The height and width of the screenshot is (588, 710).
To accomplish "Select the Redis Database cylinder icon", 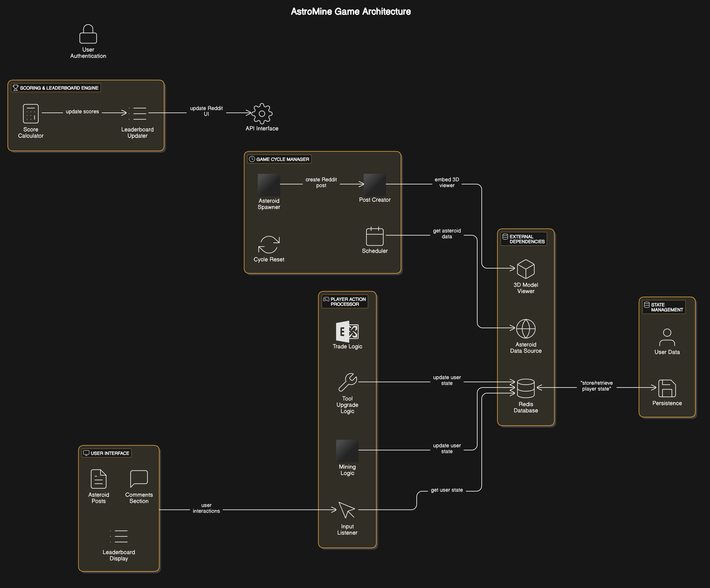I will click(x=526, y=388).
